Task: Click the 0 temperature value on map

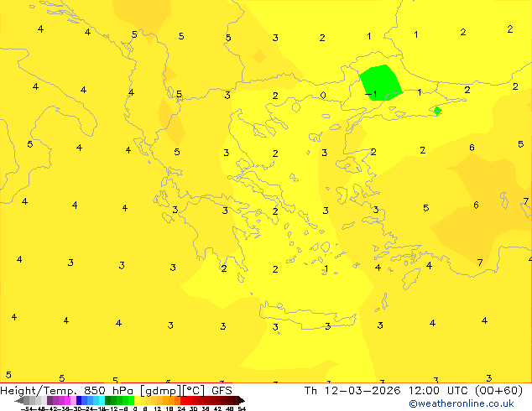Action: tap(323, 96)
